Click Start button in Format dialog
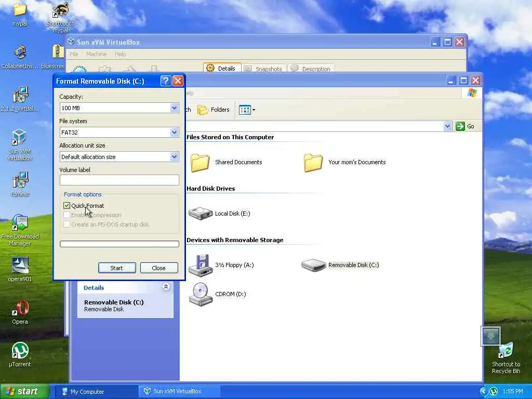The height and width of the screenshot is (399, 532). tap(117, 268)
